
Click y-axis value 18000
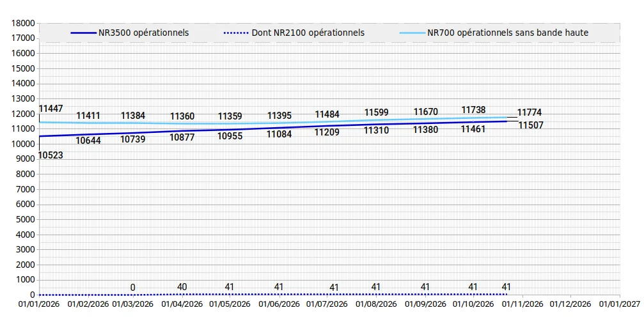coord(25,24)
